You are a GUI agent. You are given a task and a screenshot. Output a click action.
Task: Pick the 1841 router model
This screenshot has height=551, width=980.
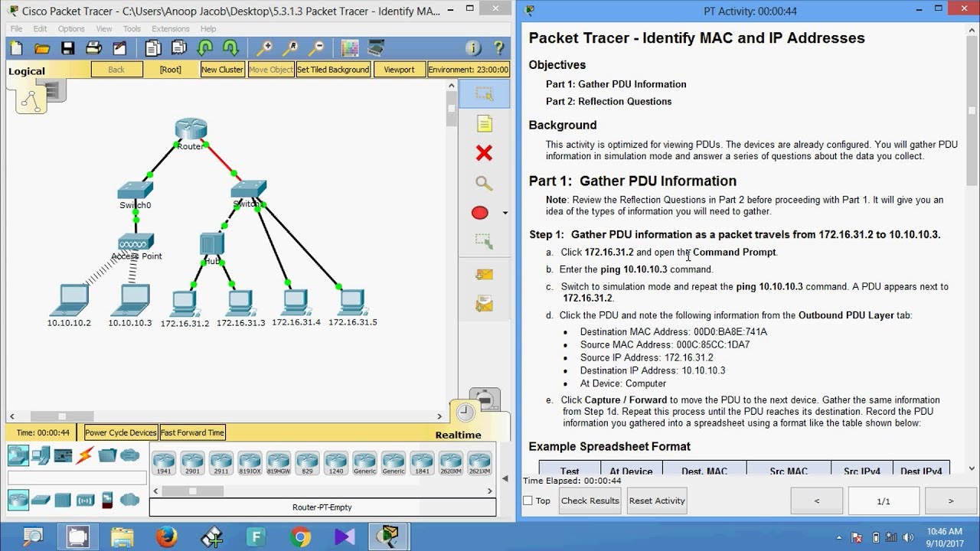click(x=422, y=462)
